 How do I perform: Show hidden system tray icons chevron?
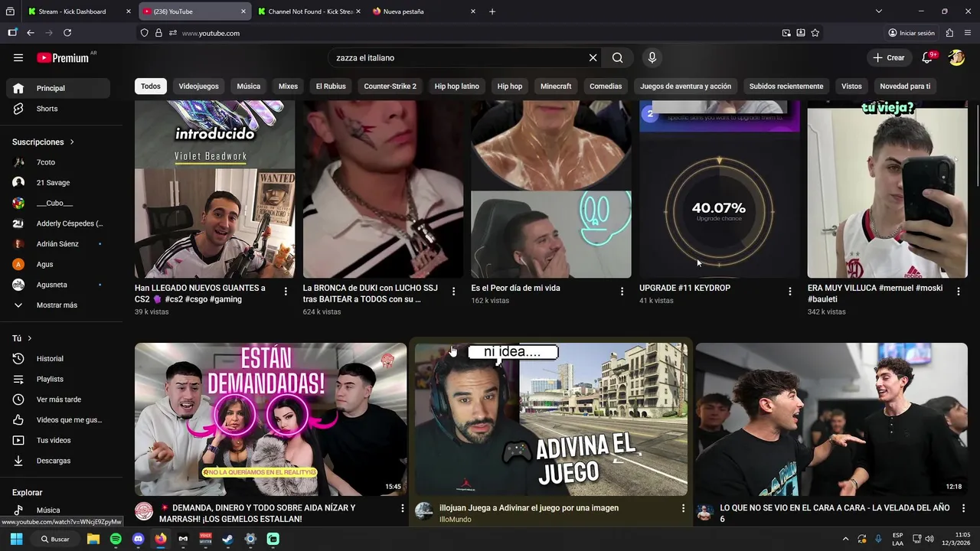click(x=845, y=539)
